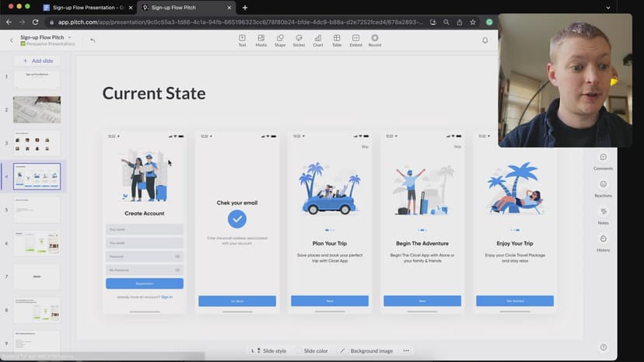Select the Text tool in toolbar
This screenshot has height=362, width=644.
[x=242, y=40]
